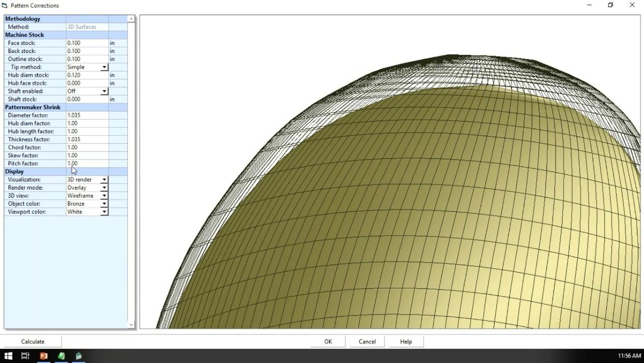This screenshot has width=644, height=363.
Task: Open the Start menu
Action: click(x=8, y=355)
